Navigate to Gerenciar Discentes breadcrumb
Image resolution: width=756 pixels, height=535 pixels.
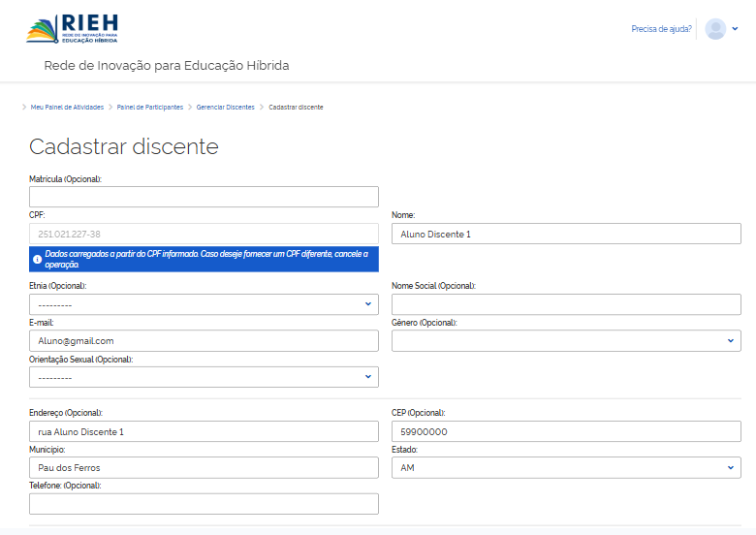point(225,107)
